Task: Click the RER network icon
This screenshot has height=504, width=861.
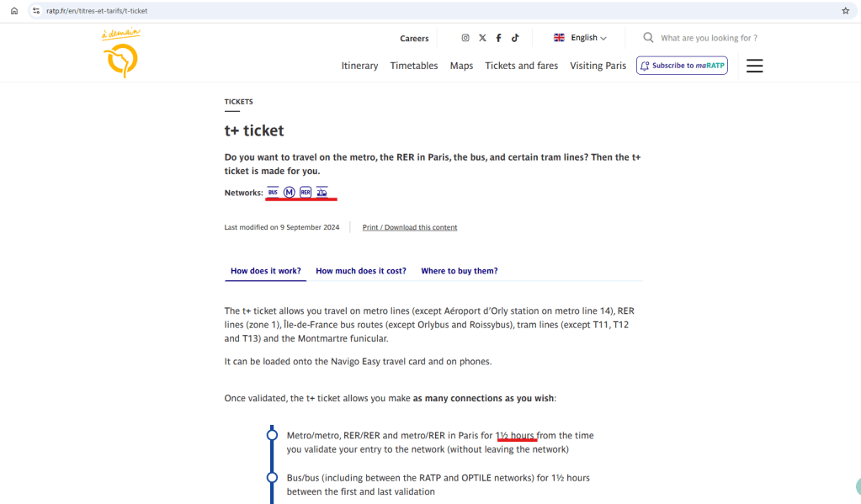Action: coord(306,192)
